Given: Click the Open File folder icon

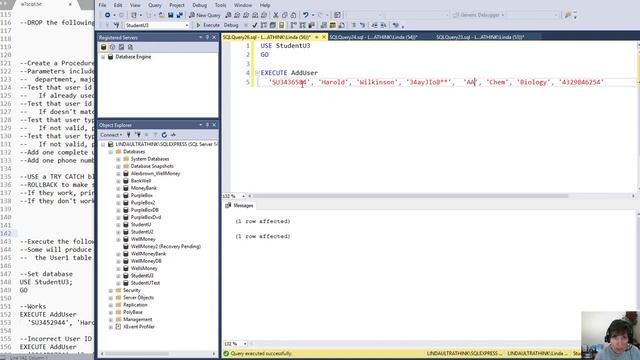Looking at the screenshot, I should coord(162,15).
